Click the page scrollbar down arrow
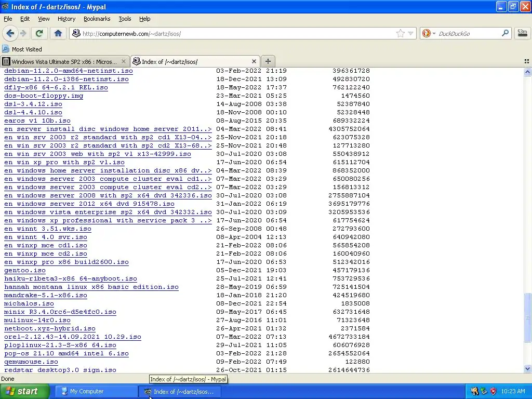This screenshot has height=399, width=532. tap(527, 368)
